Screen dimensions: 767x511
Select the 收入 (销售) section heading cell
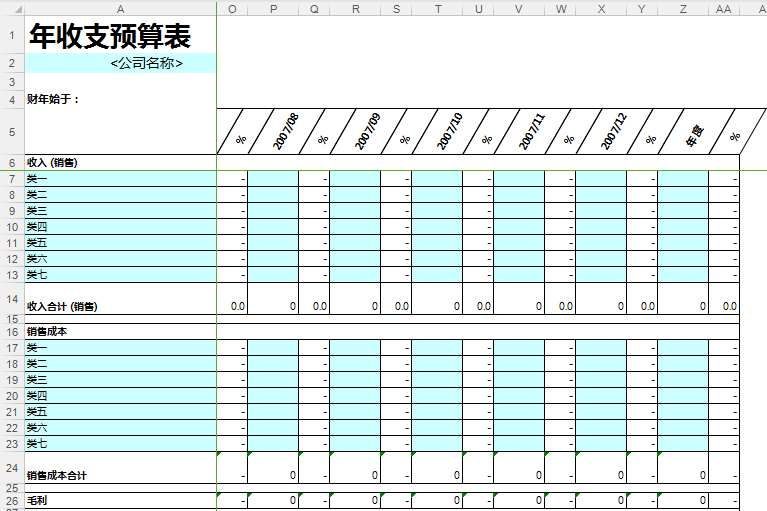click(120, 162)
